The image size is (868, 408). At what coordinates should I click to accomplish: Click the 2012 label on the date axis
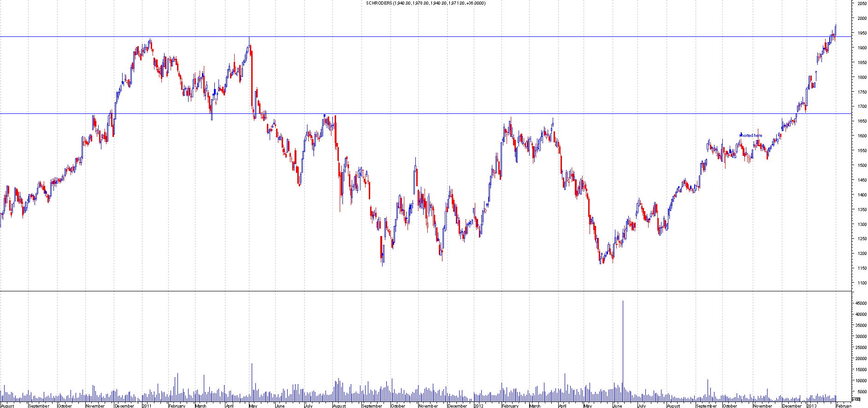coord(478,406)
